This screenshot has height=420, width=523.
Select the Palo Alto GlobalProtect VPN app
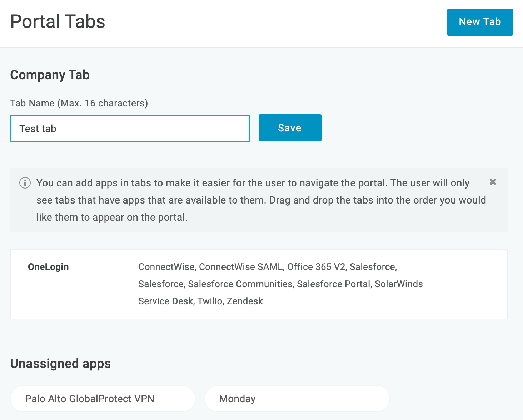click(x=103, y=399)
